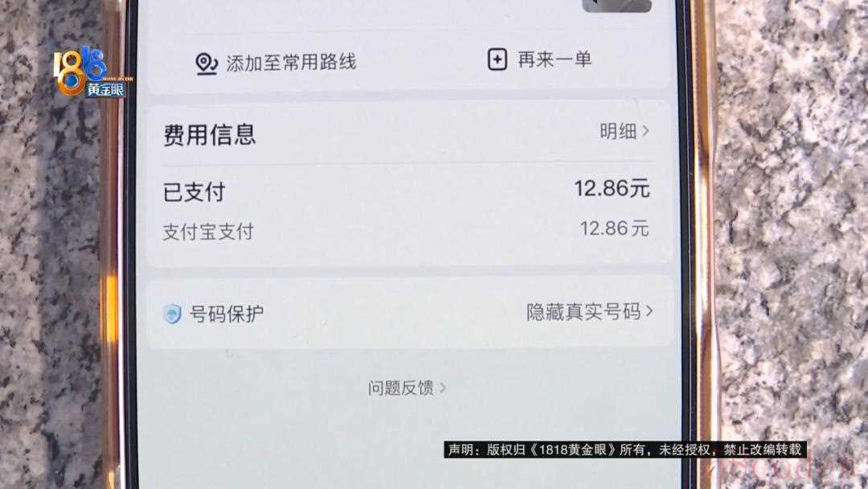
Task: Click the chevron beside 问题反馈
Action: tap(443, 388)
